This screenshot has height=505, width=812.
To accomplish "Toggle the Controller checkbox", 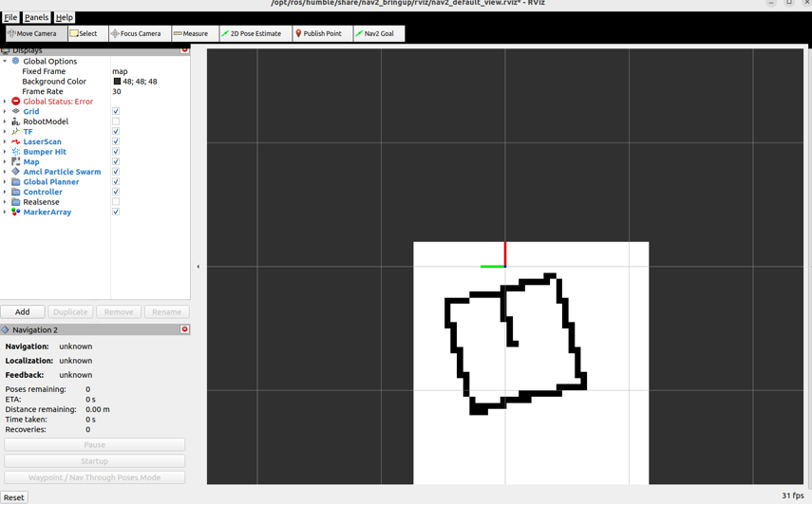I will click(x=116, y=192).
